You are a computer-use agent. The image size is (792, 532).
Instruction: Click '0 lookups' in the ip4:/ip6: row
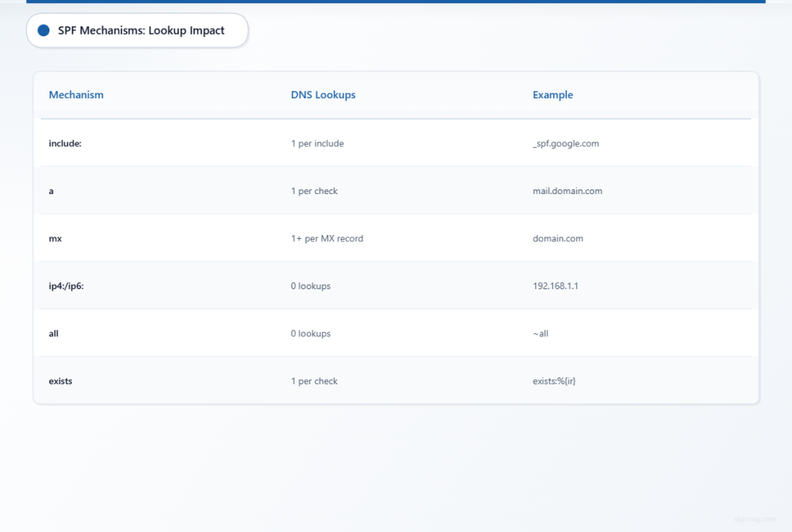311,285
